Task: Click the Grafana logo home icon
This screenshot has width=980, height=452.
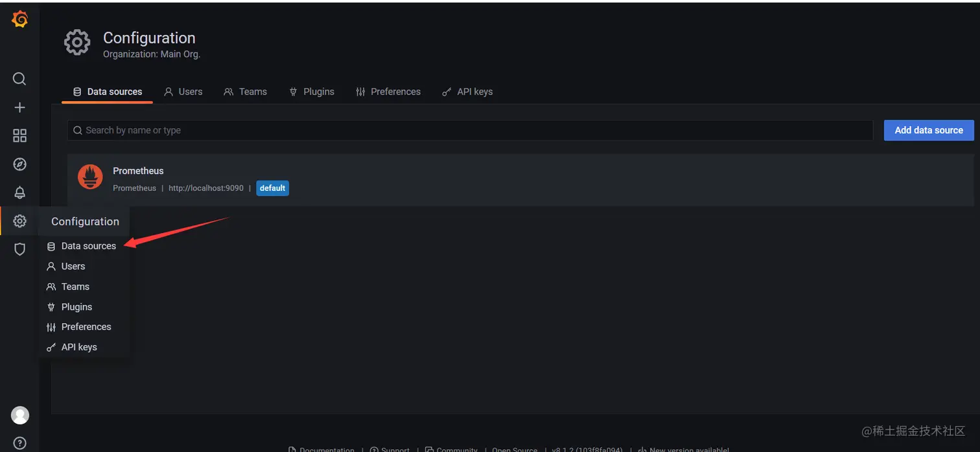Action: 20,19
